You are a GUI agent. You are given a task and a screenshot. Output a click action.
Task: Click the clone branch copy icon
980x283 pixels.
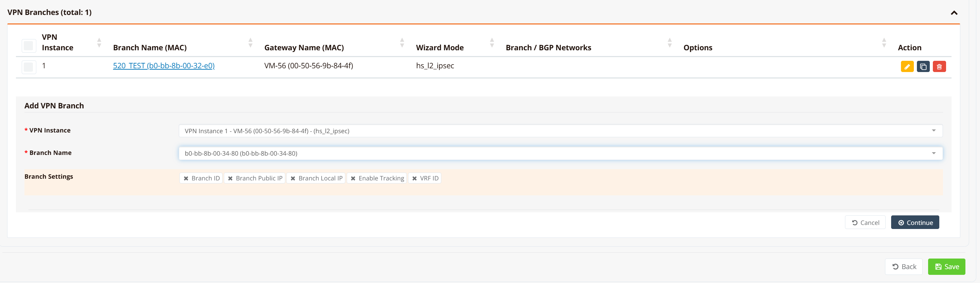tap(923, 67)
